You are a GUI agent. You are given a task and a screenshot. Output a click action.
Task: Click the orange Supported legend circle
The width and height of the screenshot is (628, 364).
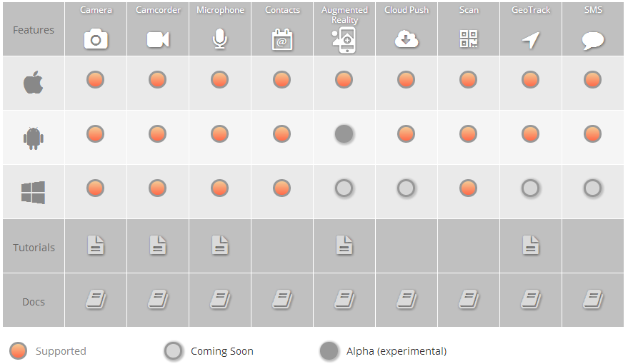point(19,350)
